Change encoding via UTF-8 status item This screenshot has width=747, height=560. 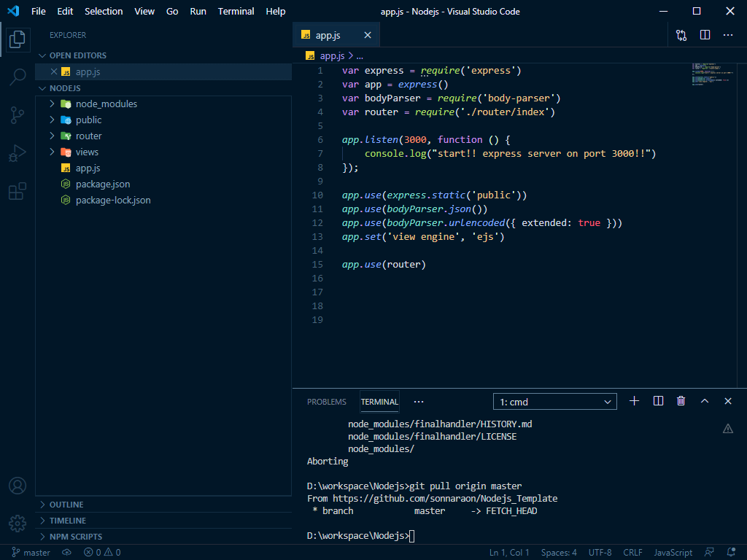coord(600,553)
